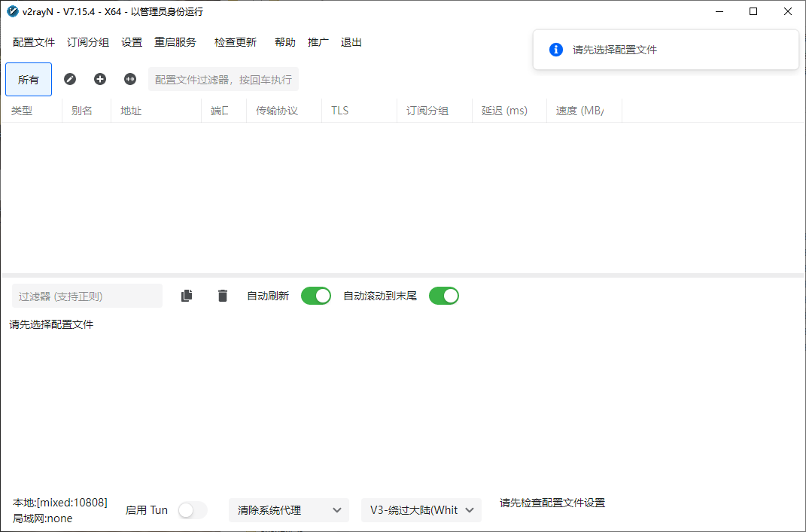The width and height of the screenshot is (806, 532).
Task: Open the 配置文件 menu
Action: pos(34,42)
